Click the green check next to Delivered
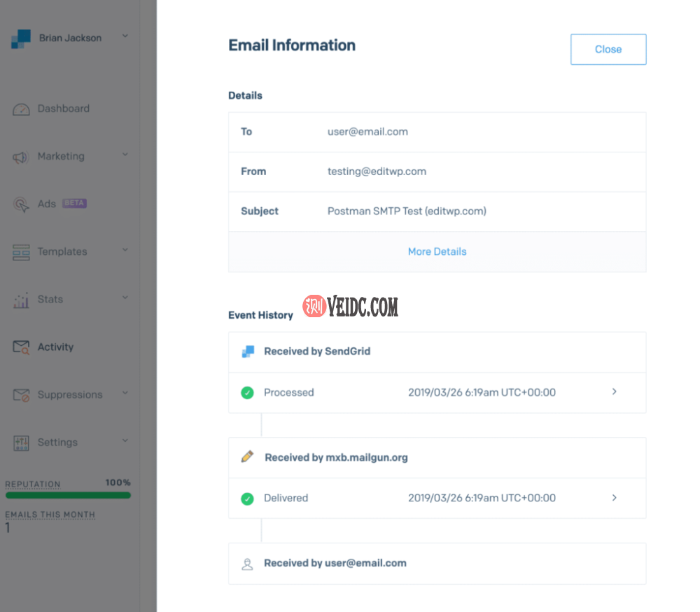700x612 pixels. (x=247, y=499)
